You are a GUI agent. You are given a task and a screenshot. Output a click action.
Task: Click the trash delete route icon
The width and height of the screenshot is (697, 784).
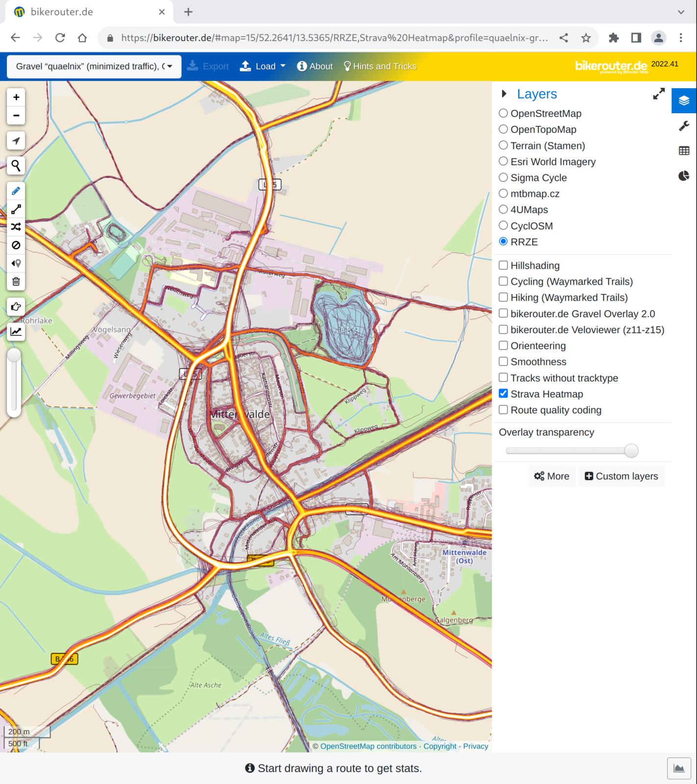16,281
